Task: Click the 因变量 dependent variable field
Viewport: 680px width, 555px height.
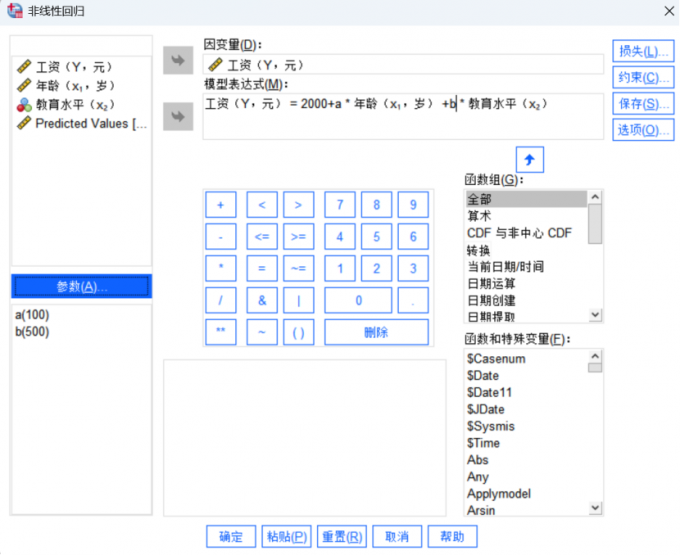Action: pos(403,65)
